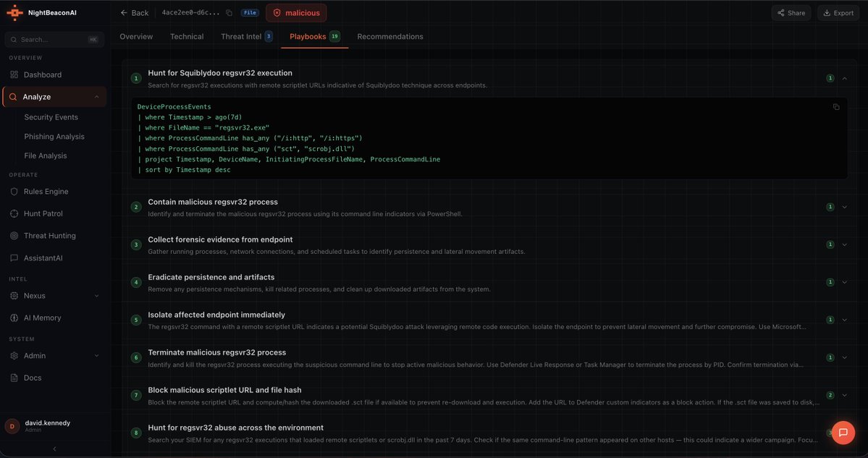Click the david.kennedy username

(48, 423)
